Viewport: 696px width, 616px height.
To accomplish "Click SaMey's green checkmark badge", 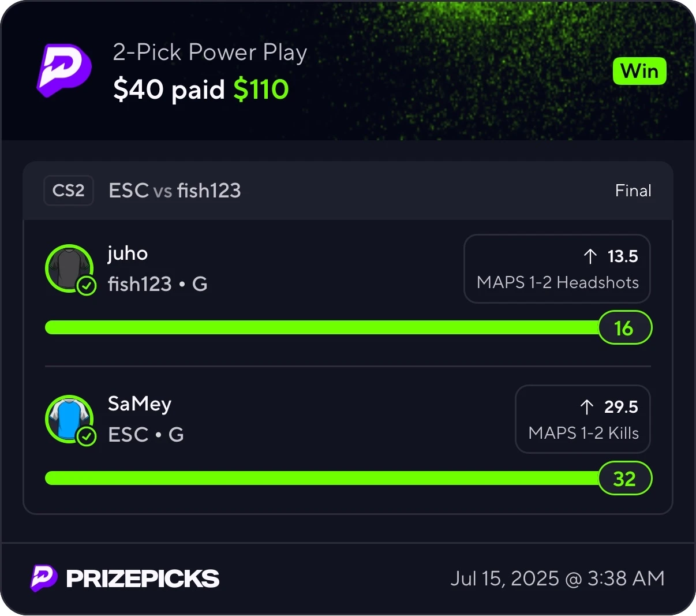I will pos(87,436).
